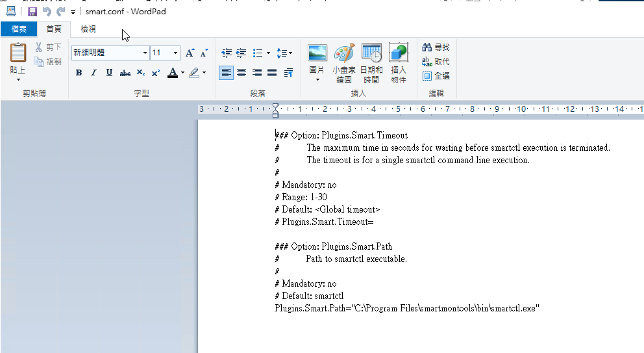The height and width of the screenshot is (353, 644).
Task: Click the '# Default: <Global timeout>' line
Action: [x=327, y=209]
